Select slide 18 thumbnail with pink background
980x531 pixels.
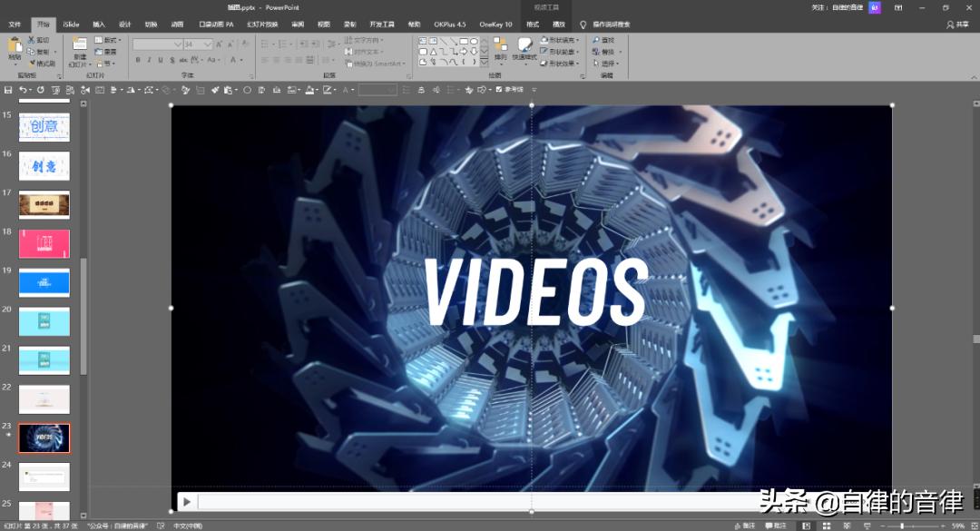[44, 243]
